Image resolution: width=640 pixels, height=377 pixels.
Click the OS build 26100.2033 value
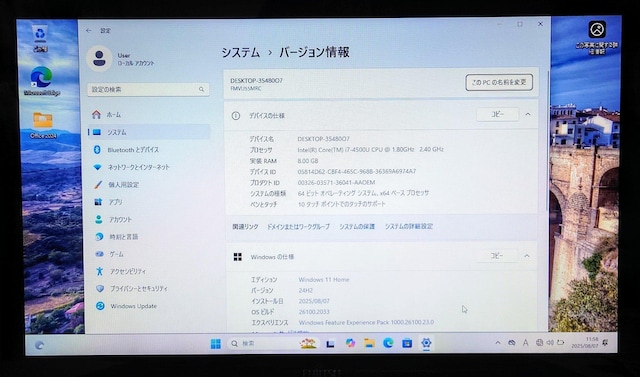(x=313, y=312)
